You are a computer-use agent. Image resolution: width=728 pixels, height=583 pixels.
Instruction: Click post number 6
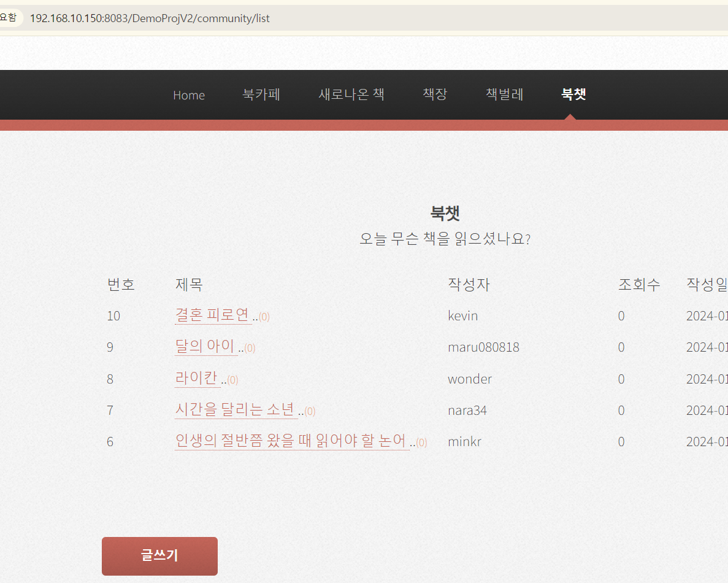click(x=110, y=442)
